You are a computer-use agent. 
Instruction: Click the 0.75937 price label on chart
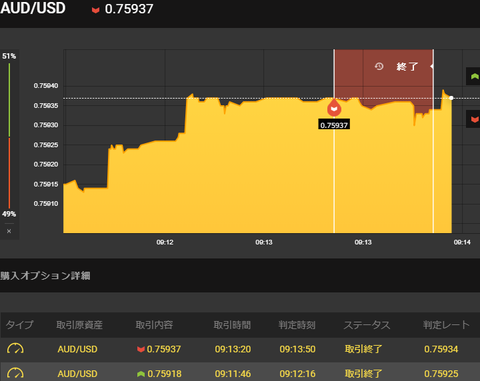(334, 125)
